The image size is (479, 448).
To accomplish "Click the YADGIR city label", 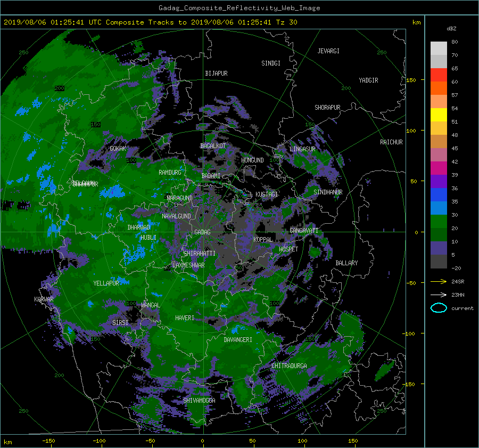I will [x=368, y=80].
